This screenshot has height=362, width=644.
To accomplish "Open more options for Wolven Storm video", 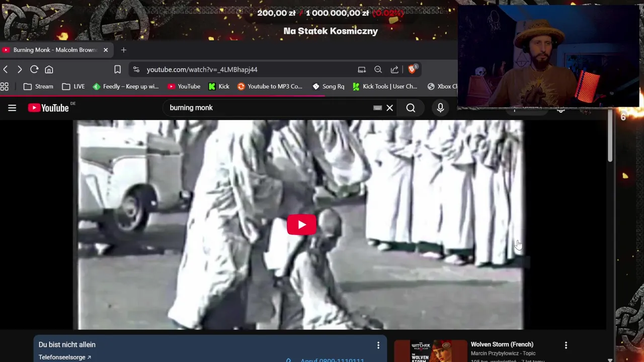I will click(x=566, y=345).
